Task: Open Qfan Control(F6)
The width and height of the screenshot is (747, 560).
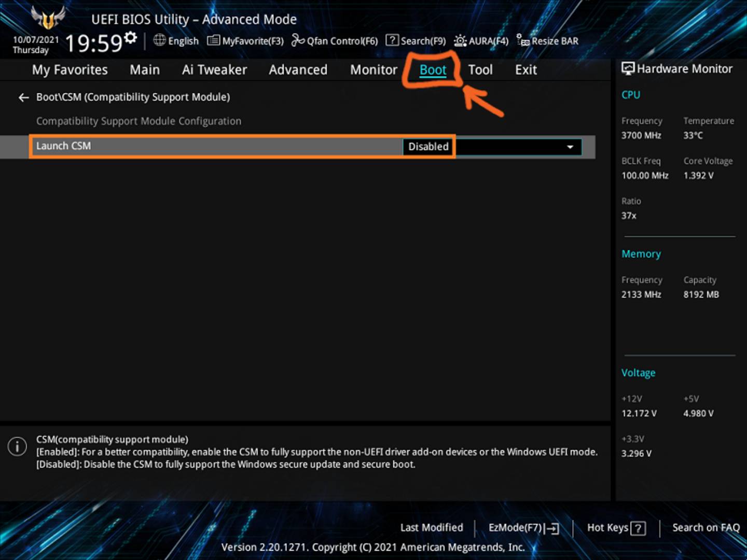Action: (335, 40)
